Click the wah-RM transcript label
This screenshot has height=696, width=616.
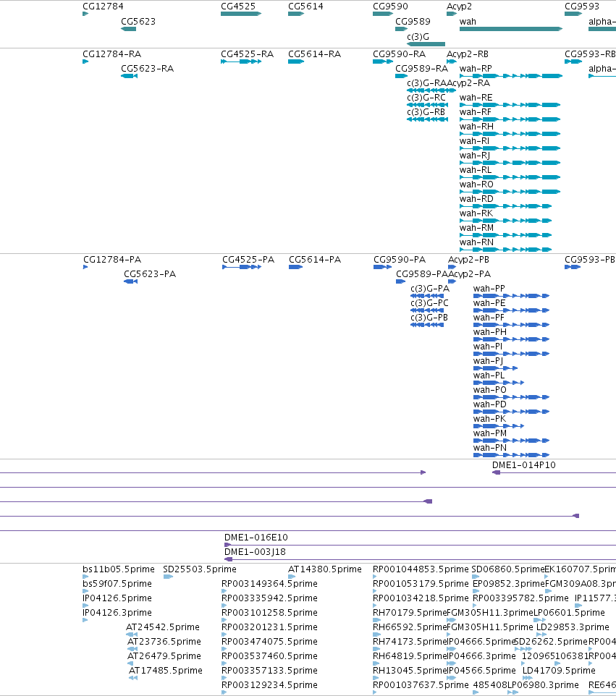click(x=476, y=228)
